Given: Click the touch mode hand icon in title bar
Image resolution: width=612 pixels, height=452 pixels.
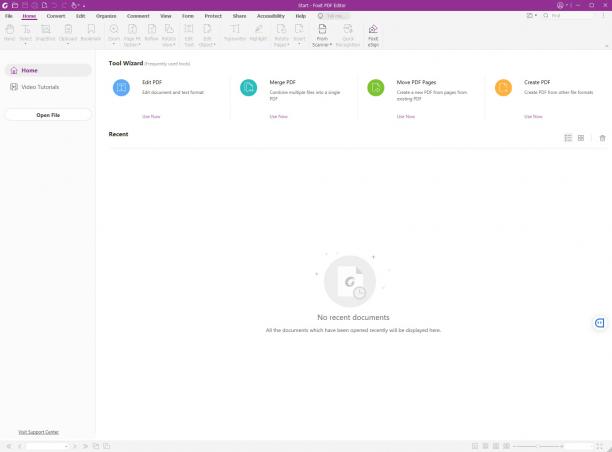Looking at the screenshot, I should (74, 5).
